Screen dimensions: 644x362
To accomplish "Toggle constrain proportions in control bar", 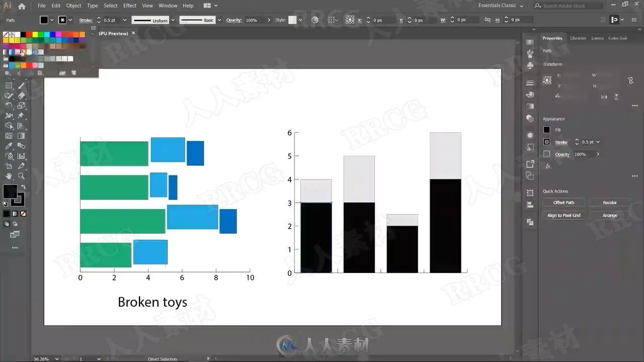I will 487,20.
